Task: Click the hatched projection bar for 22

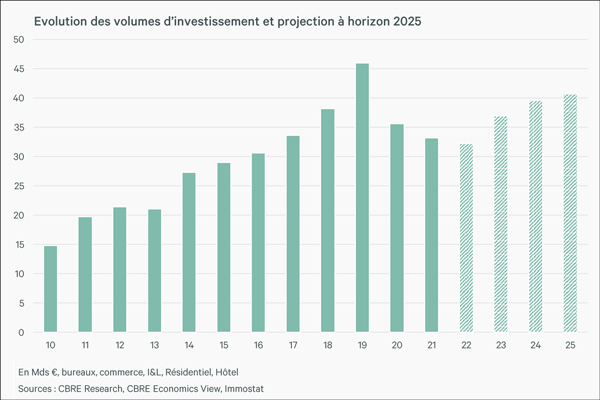Action: [466, 238]
